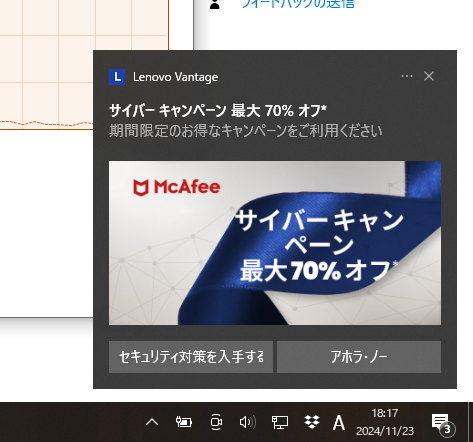The height and width of the screenshot is (442, 473).
Task: Open the battery power status icon
Action: click(x=184, y=422)
